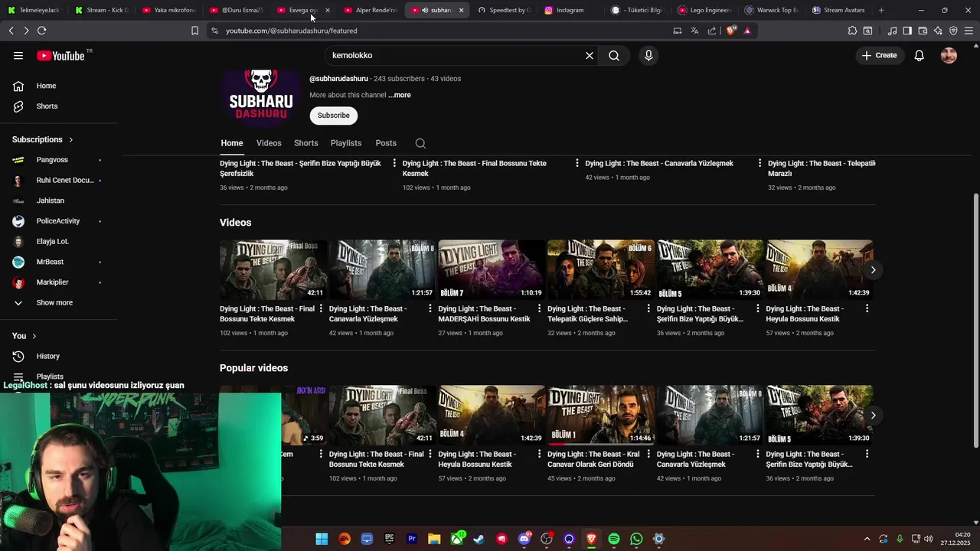Click the Create button

[x=879, y=56]
